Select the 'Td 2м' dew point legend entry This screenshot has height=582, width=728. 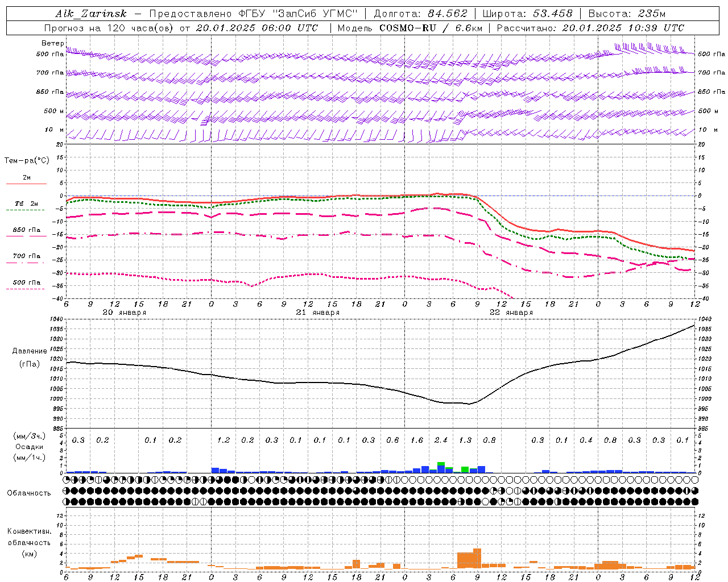point(27,203)
